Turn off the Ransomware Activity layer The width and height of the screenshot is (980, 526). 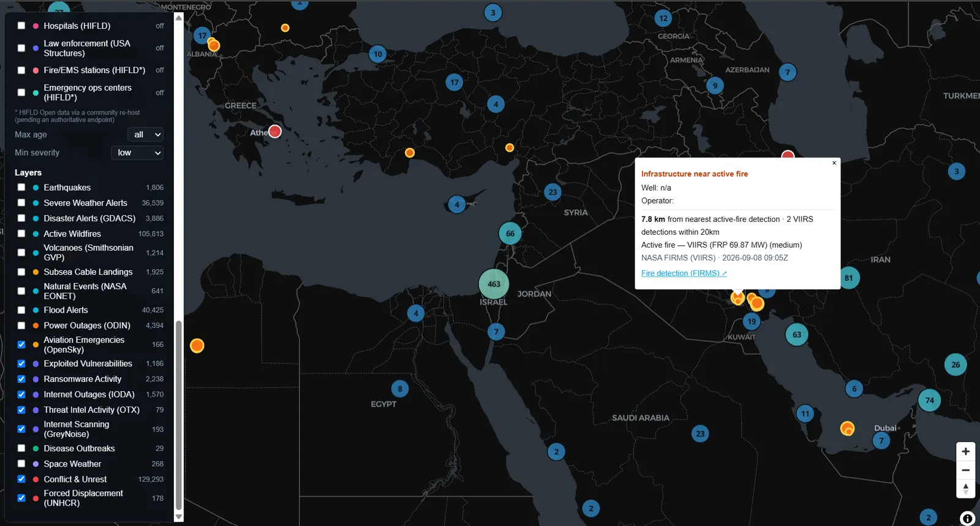coord(21,379)
